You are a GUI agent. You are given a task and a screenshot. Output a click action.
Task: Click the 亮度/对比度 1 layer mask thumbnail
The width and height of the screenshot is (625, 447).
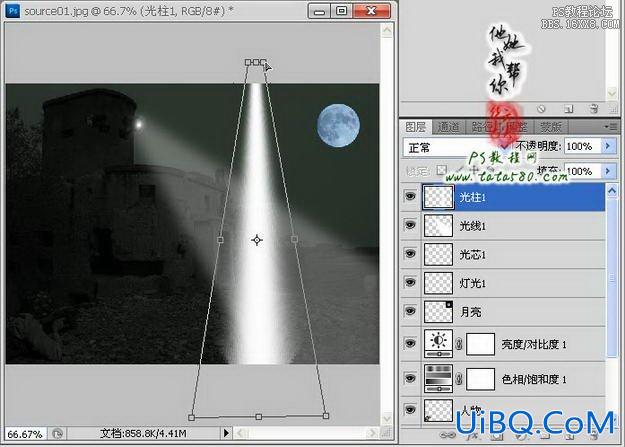[480, 344]
